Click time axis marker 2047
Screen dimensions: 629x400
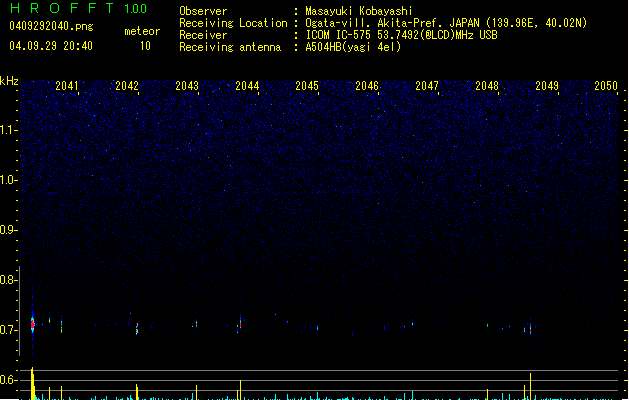[427, 86]
